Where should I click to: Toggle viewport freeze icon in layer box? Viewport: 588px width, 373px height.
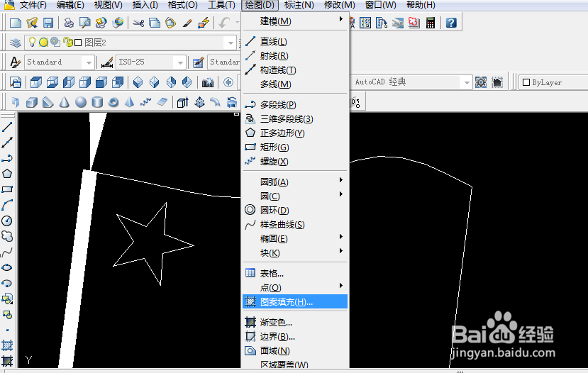(x=55, y=42)
